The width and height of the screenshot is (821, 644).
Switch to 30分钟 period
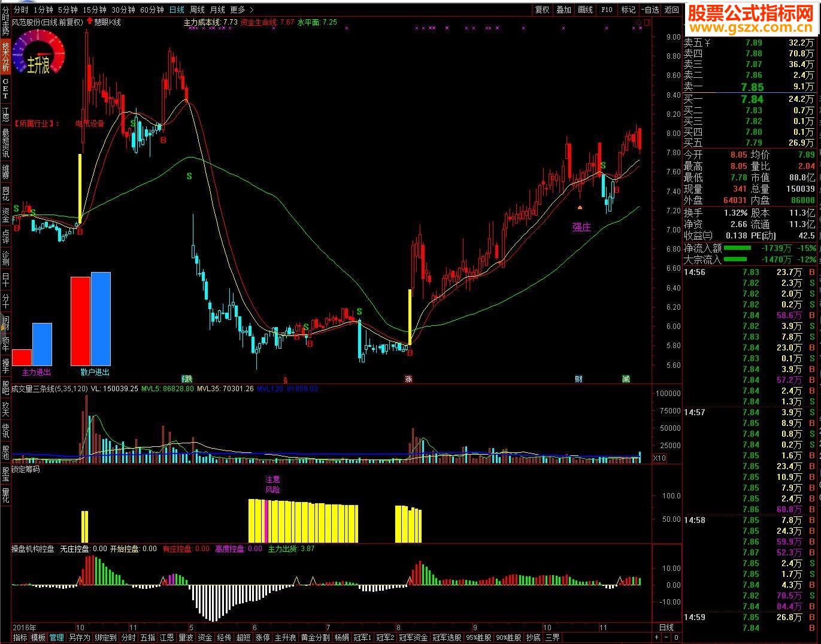123,10
